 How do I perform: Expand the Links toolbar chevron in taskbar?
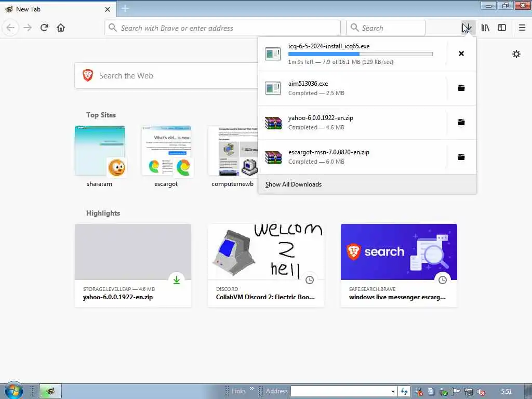(x=252, y=389)
